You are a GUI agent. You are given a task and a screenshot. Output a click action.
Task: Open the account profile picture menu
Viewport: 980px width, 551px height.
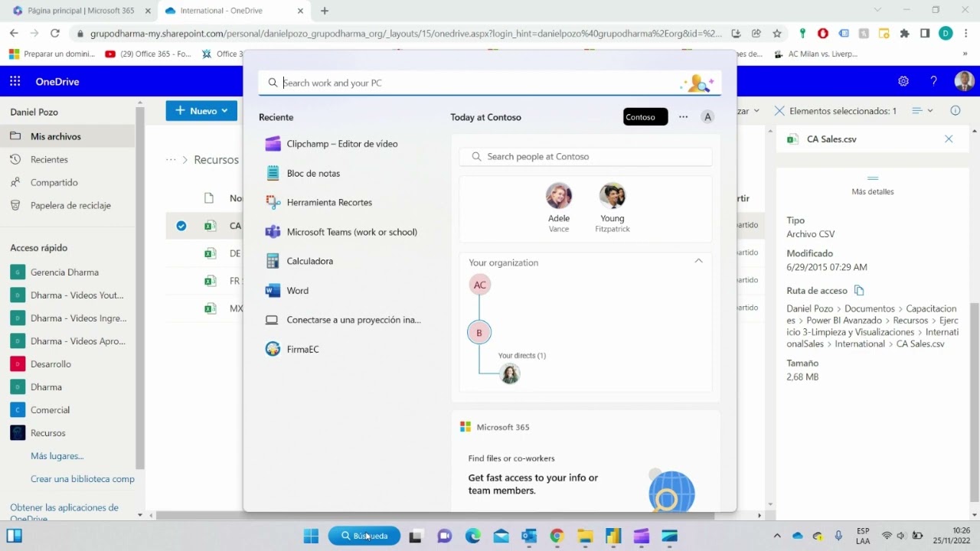[964, 81]
